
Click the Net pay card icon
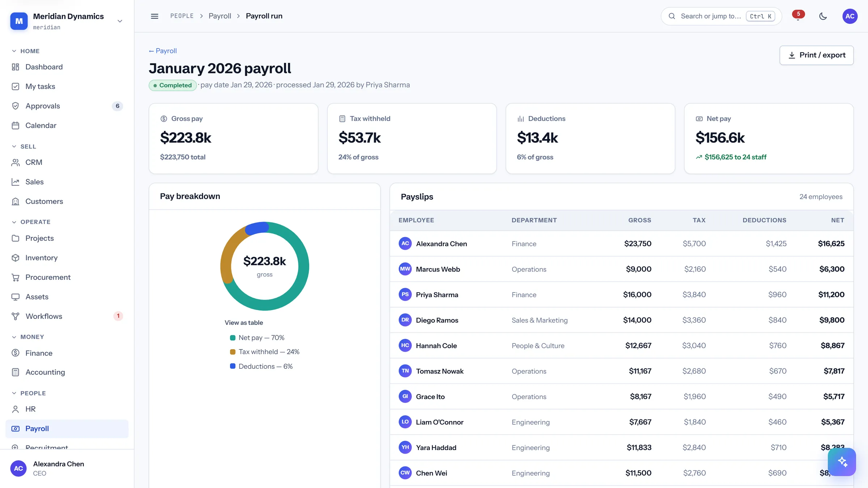(699, 119)
